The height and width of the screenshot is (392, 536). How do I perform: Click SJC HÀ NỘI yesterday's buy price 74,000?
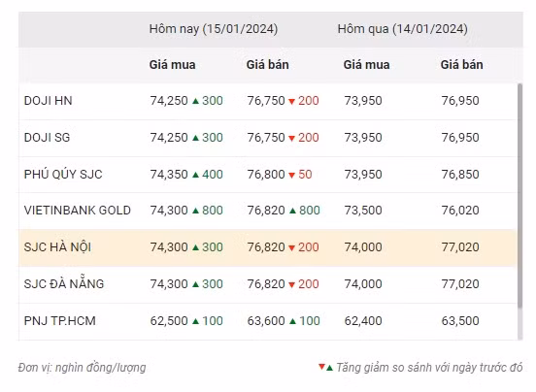point(363,247)
